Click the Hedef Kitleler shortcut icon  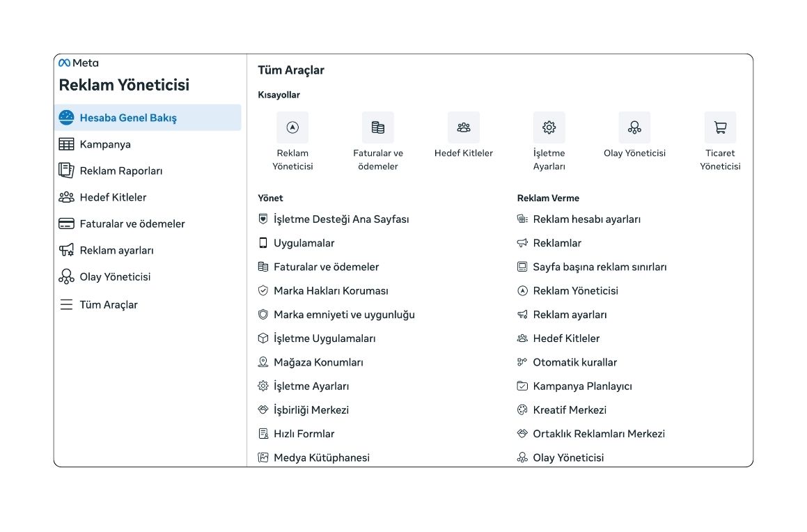click(464, 127)
